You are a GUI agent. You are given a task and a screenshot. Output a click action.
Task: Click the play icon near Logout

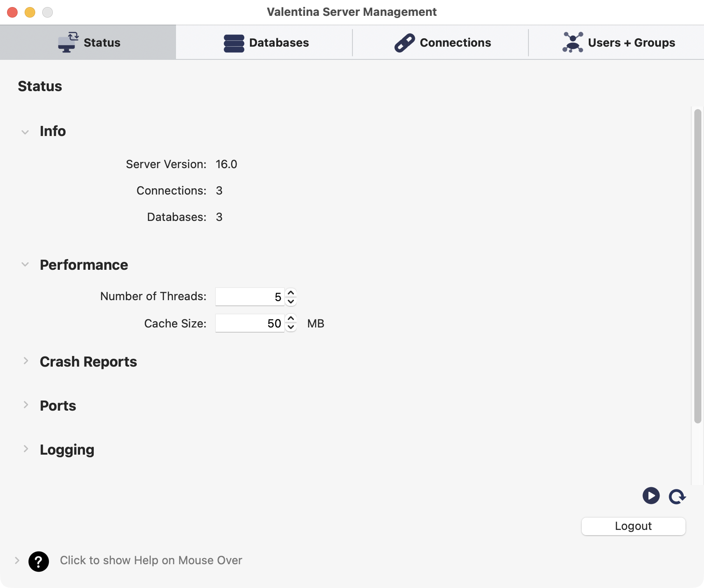click(651, 496)
